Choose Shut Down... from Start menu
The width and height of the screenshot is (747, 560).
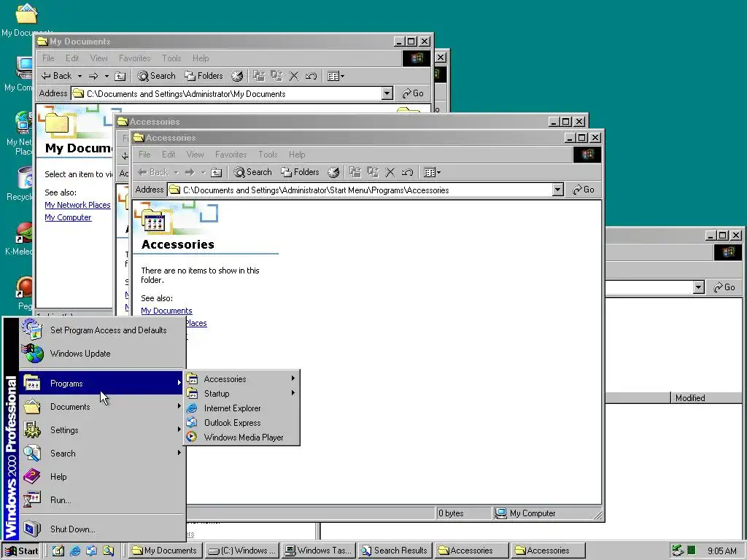[x=101, y=529]
